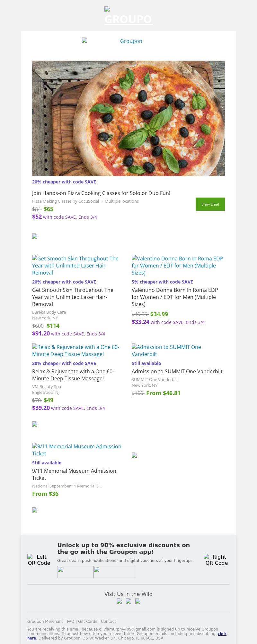Click the green View Deal button
This screenshot has height=644, width=257.
[x=210, y=204]
